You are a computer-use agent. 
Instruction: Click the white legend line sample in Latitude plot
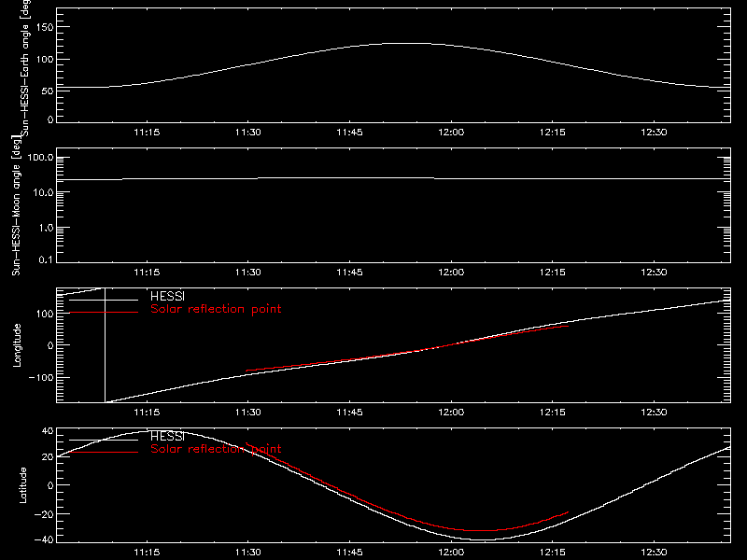104,440
